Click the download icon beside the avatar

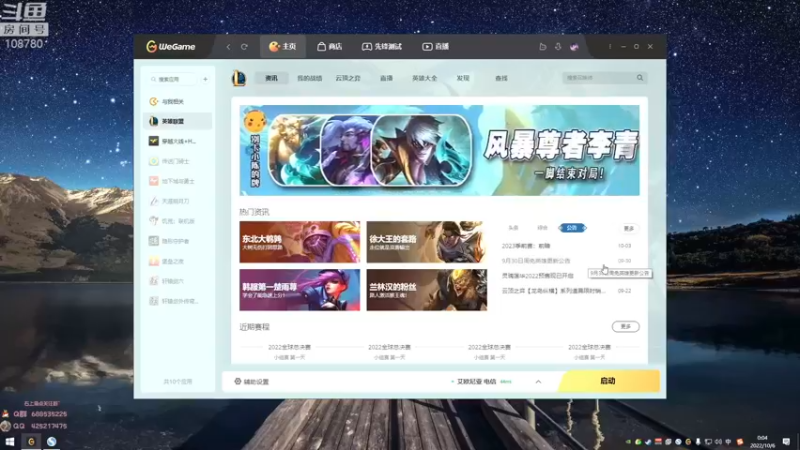pyautogui.click(x=558, y=46)
